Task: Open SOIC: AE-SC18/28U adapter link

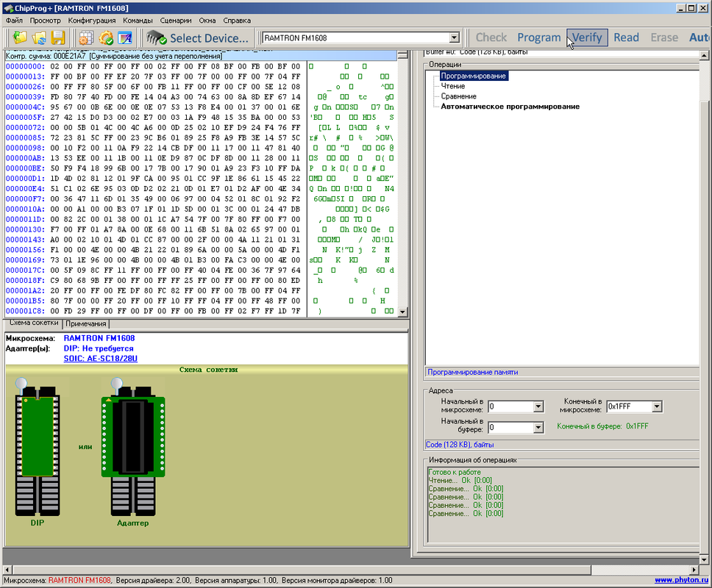Action: pyautogui.click(x=100, y=359)
